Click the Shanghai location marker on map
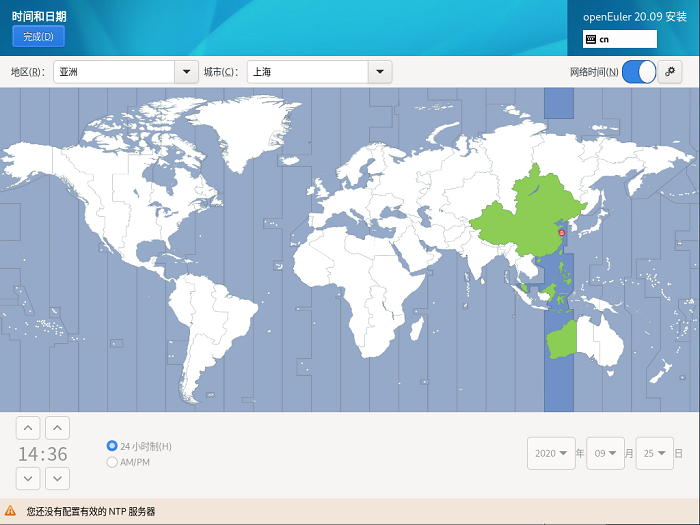Image resolution: width=700 pixels, height=525 pixels. coord(561,232)
